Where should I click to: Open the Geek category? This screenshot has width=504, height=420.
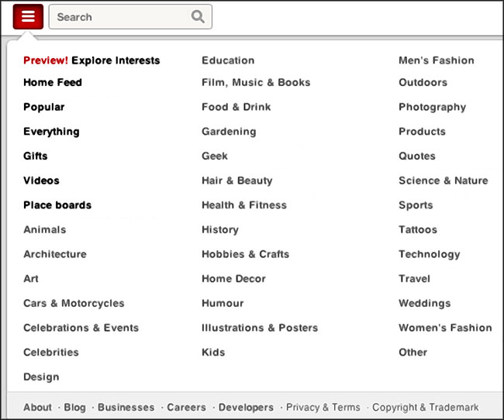(215, 156)
